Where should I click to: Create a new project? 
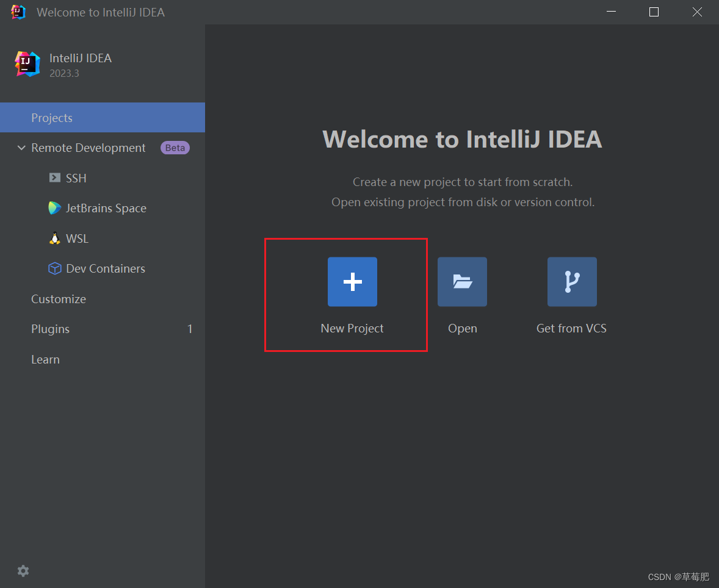click(352, 328)
